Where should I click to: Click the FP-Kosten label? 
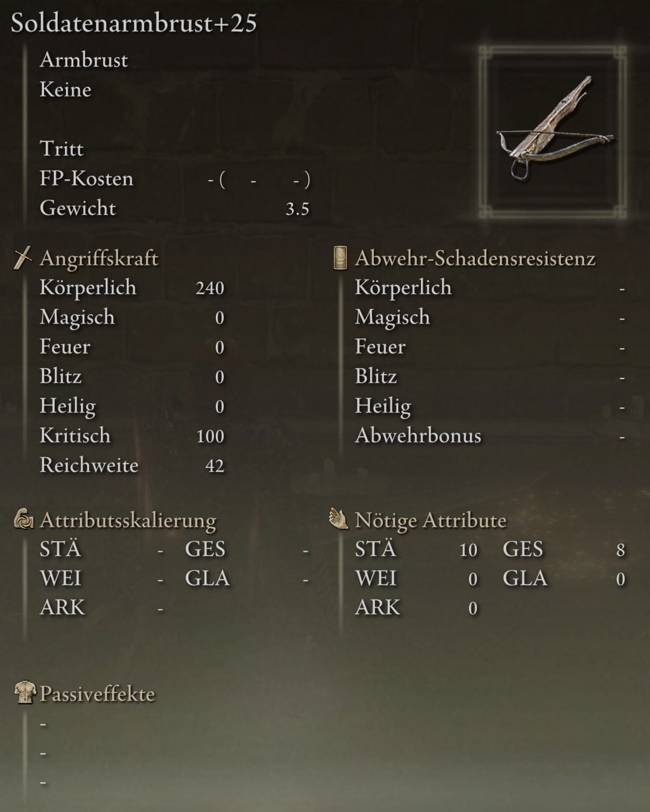click(86, 179)
